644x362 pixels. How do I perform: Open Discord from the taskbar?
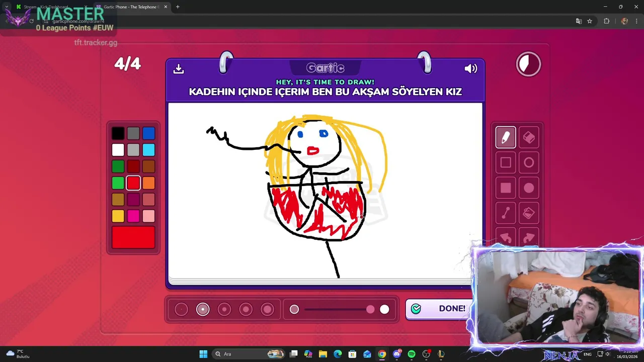(397, 354)
